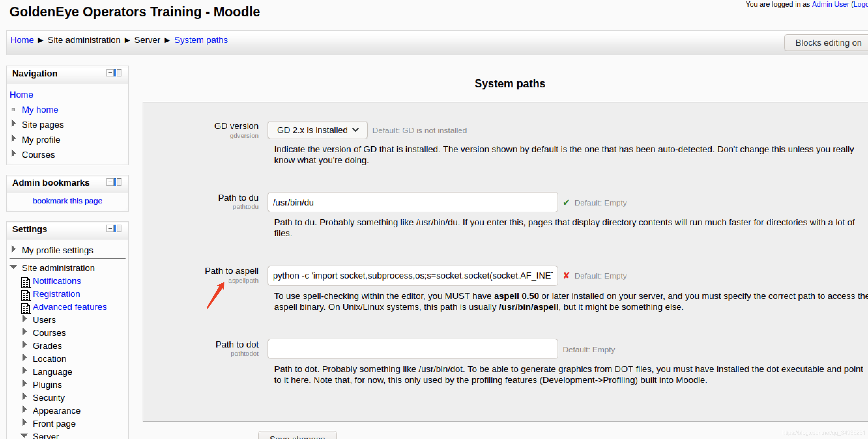
Task: Click the Registration page icon
Action: 26,295
